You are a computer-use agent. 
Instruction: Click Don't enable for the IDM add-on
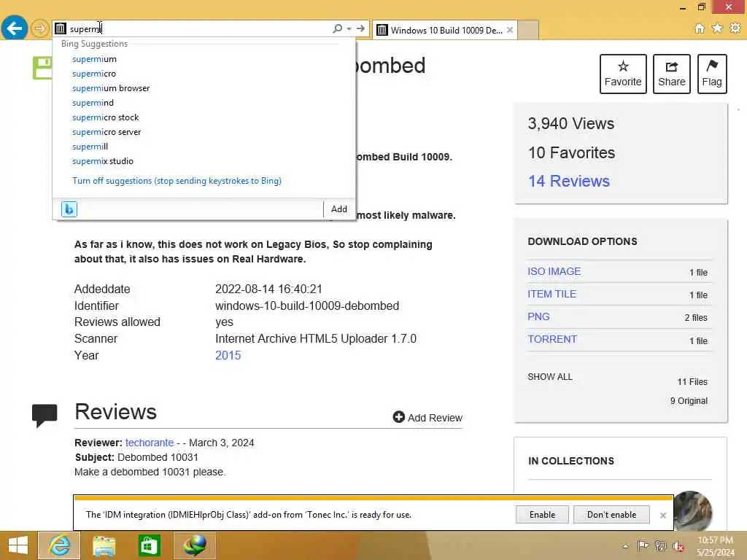(x=612, y=515)
